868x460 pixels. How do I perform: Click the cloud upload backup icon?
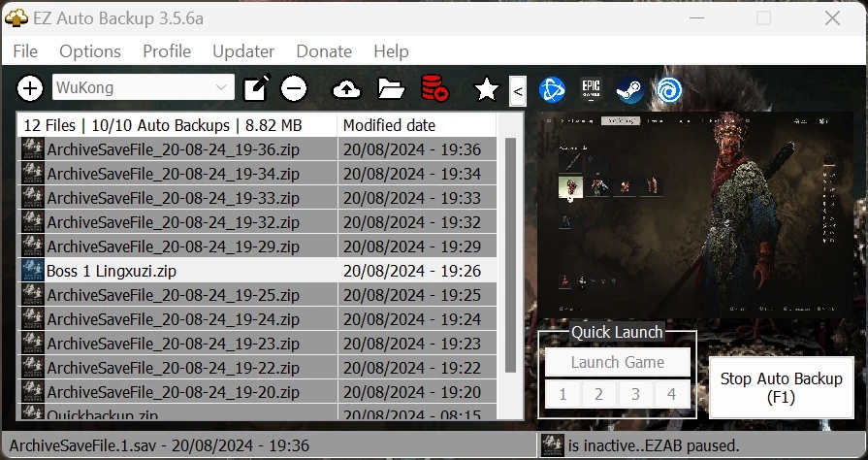point(347,89)
